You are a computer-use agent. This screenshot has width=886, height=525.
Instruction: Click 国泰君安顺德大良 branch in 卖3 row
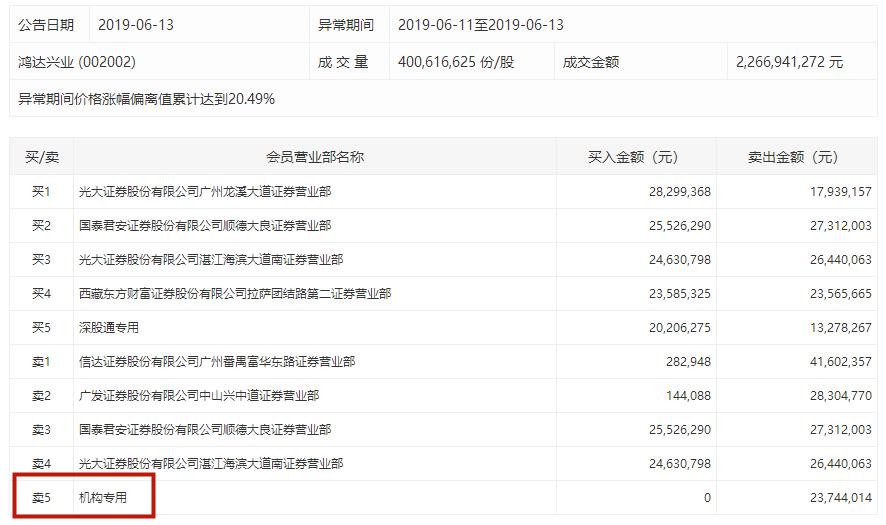click(x=205, y=429)
